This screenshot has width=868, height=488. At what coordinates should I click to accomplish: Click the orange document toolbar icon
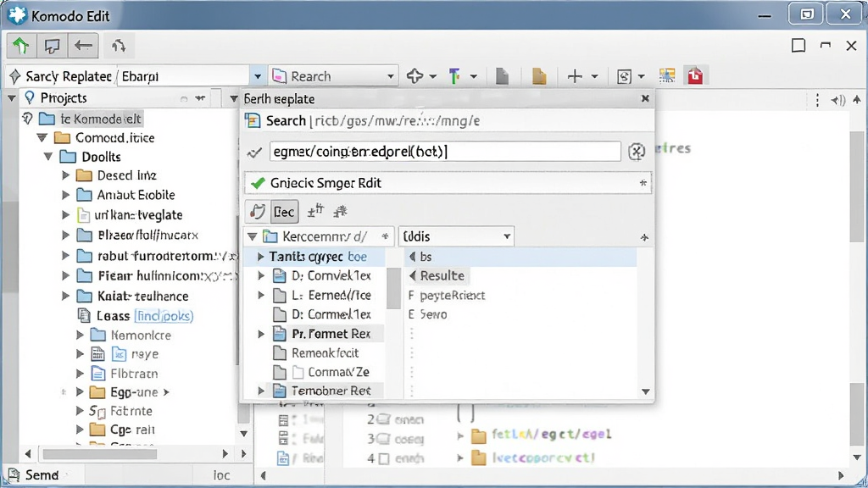coord(538,75)
